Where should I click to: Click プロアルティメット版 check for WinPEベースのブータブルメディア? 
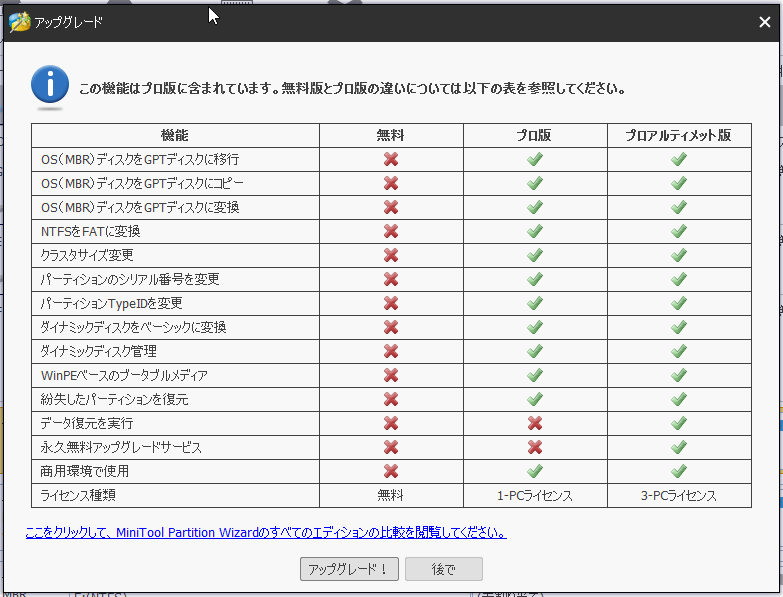679,375
